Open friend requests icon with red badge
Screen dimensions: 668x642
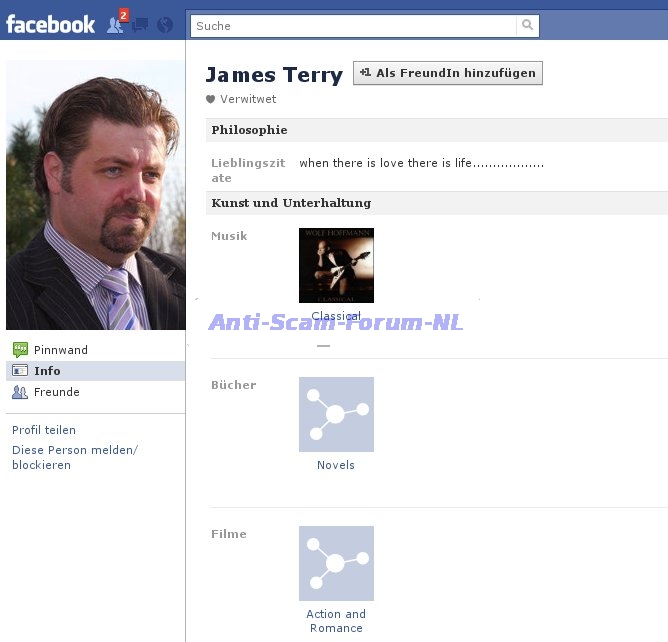[116, 24]
